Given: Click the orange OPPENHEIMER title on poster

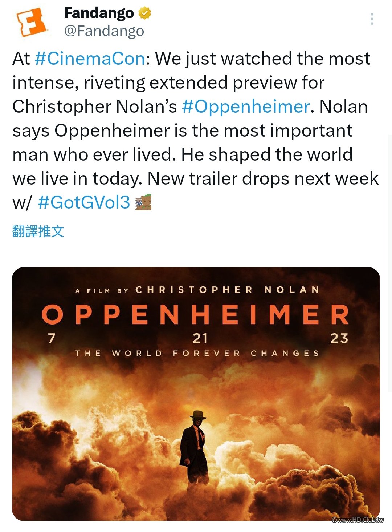Looking at the screenshot, I should point(195,314).
